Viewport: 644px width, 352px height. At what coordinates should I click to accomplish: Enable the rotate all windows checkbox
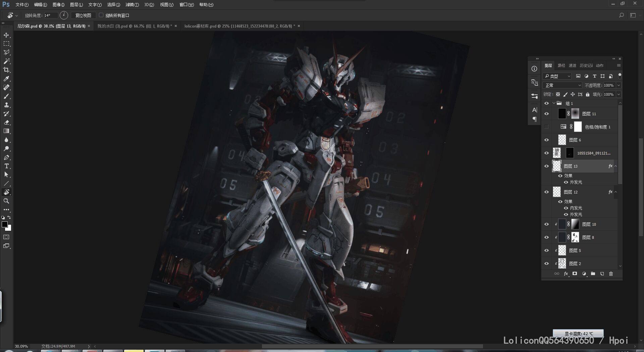click(x=101, y=15)
